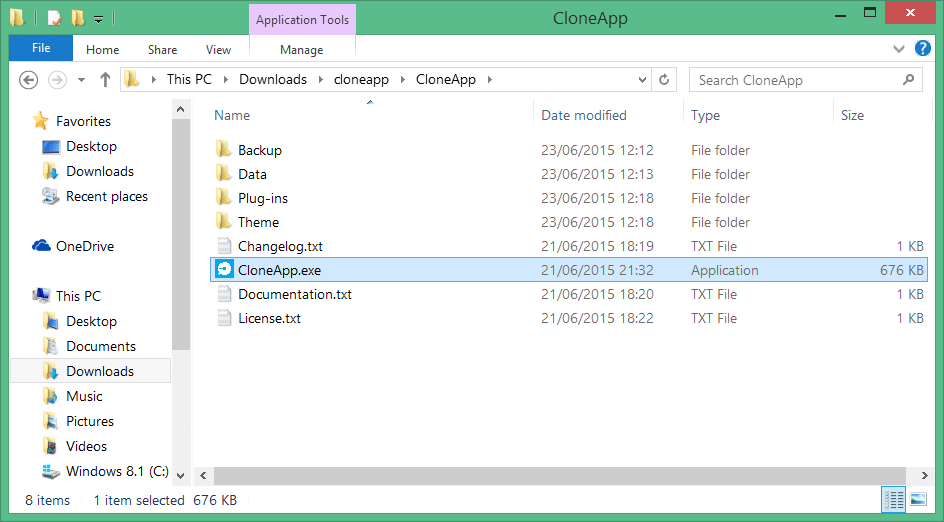The image size is (944, 522).
Task: Select the Documentation.txt file icon
Action: 224,293
